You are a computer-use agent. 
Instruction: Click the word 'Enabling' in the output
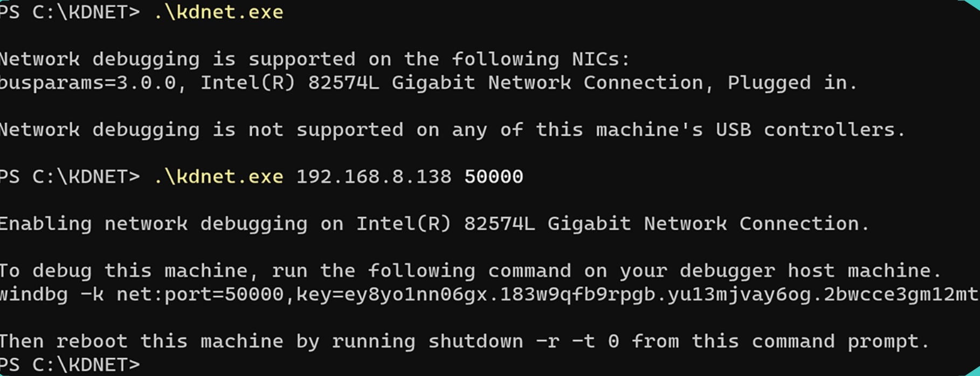pos(46,224)
